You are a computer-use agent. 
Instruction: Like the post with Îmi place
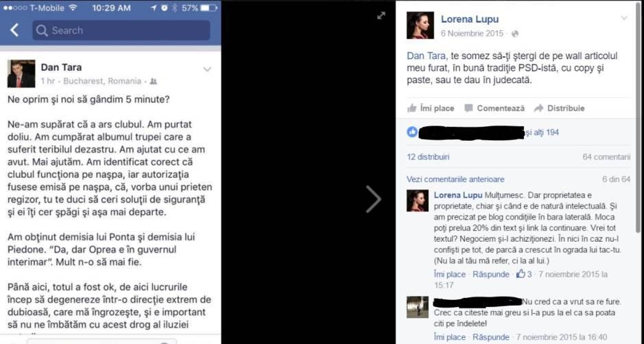pyautogui.click(x=431, y=108)
